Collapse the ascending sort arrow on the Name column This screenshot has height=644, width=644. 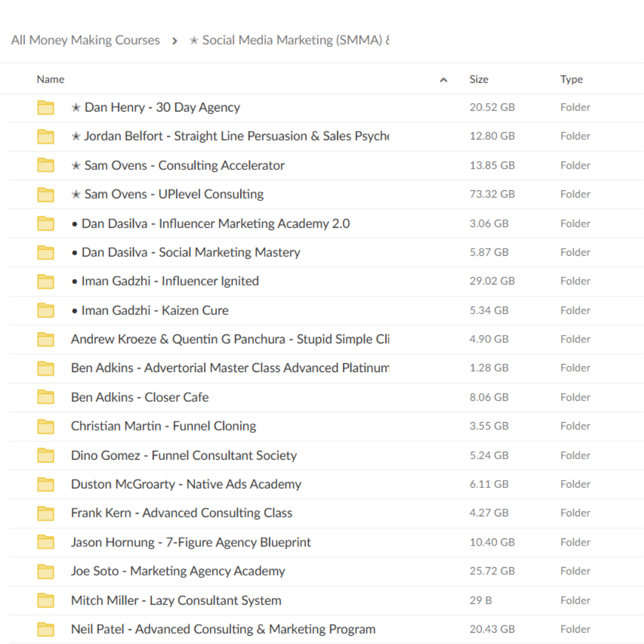click(x=444, y=79)
